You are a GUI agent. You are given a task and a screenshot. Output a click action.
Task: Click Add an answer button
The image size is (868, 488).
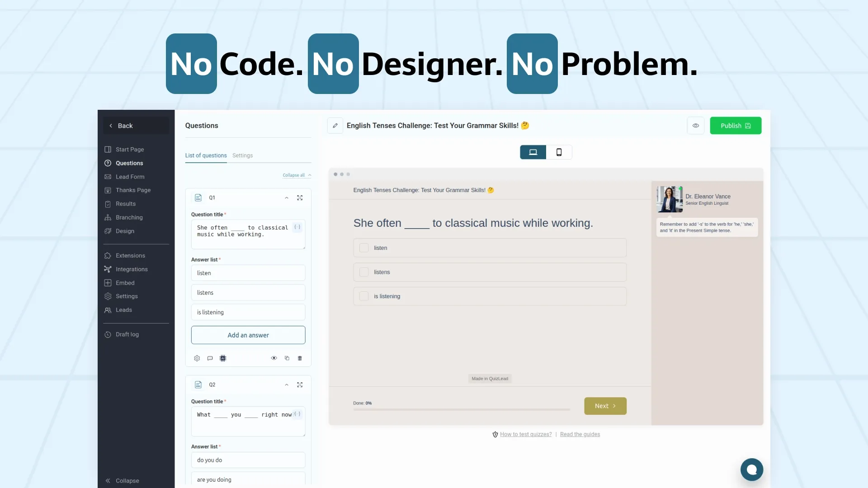pos(248,335)
